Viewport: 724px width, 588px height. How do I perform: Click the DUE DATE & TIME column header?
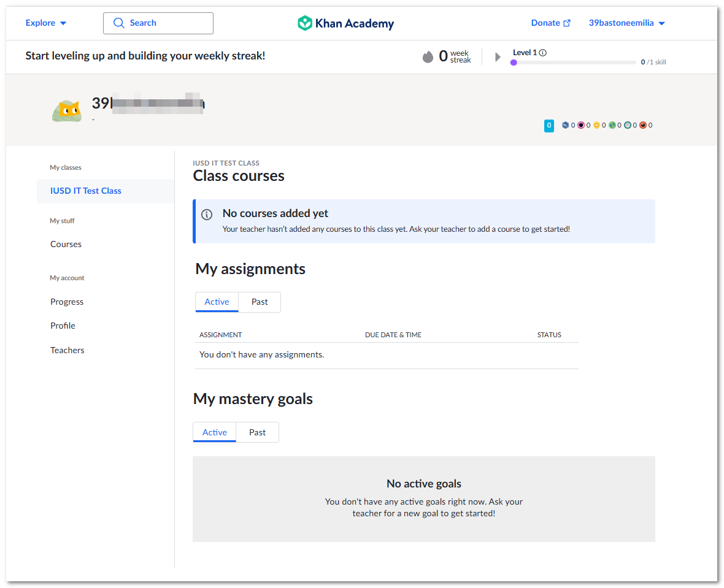[x=393, y=335]
